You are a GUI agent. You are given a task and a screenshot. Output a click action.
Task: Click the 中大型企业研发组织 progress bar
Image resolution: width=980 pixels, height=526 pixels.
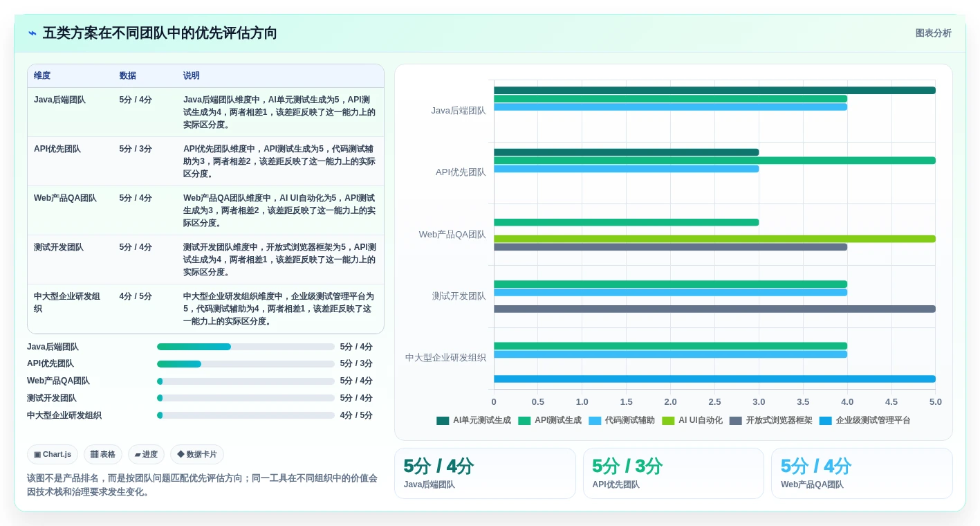click(246, 415)
